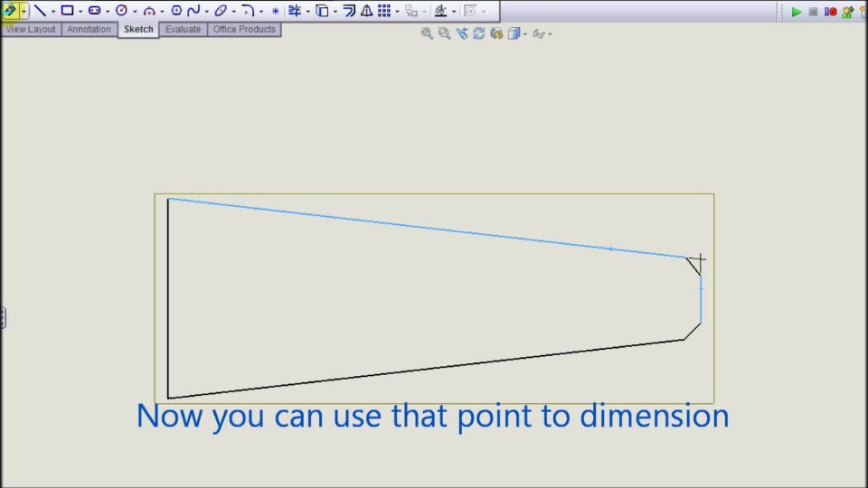Select the Trim Entities tool

coord(295,10)
